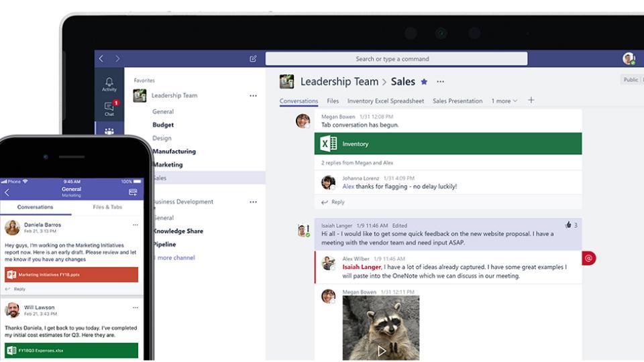Open Leadership Team more options ellipsis
Viewport: 644px width, 362px height.
(x=253, y=96)
